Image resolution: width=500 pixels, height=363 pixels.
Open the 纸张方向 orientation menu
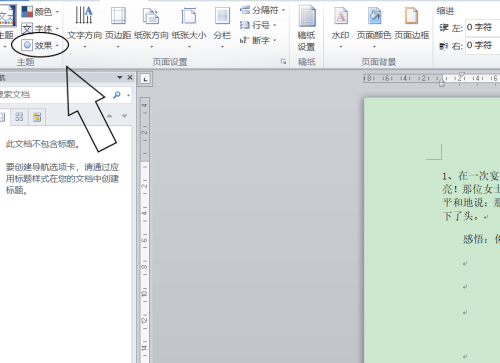[x=151, y=27]
